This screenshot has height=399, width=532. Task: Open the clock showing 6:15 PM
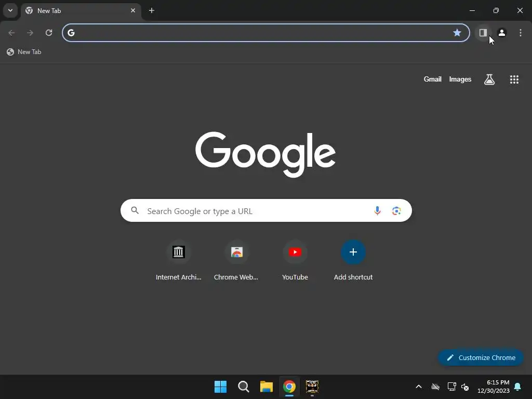coord(494,387)
